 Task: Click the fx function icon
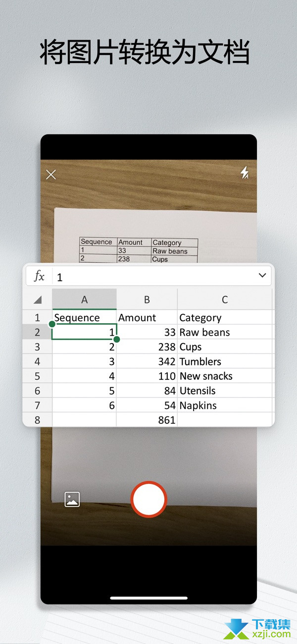[x=39, y=276]
